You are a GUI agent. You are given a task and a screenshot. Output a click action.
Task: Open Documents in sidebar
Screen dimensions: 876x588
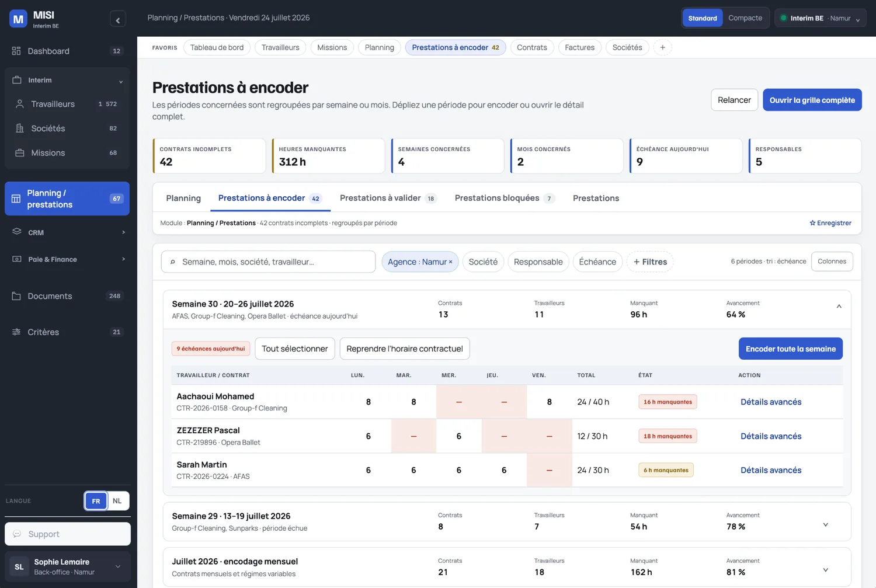click(x=67, y=296)
